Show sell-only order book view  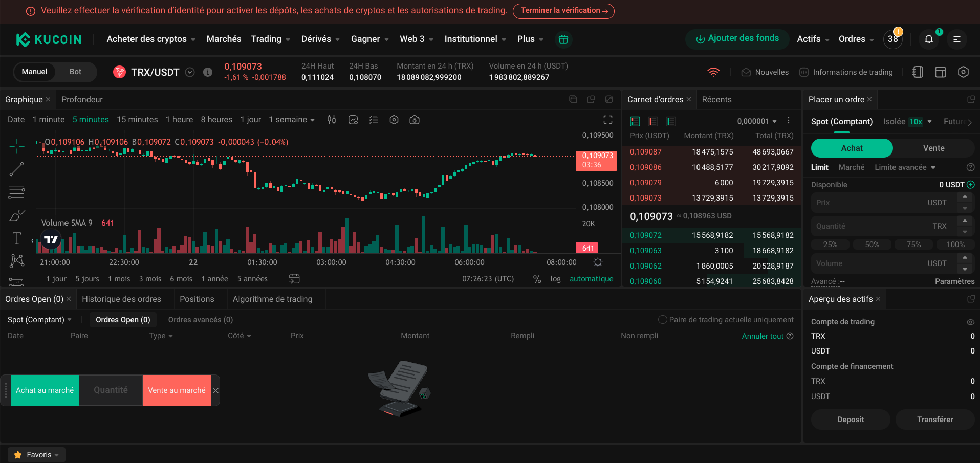click(653, 121)
